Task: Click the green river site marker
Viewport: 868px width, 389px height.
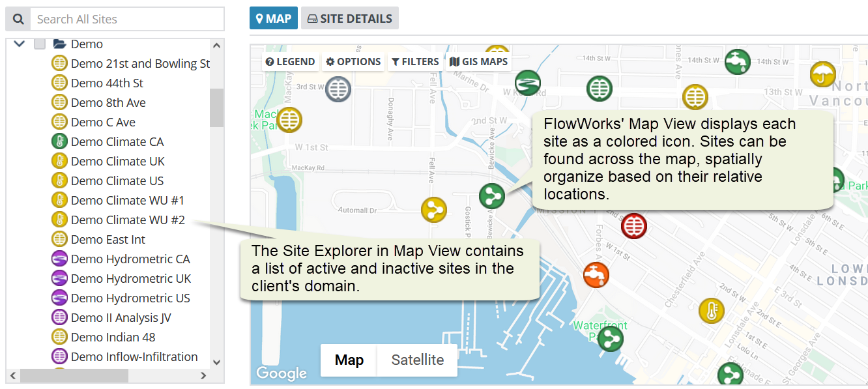Action: click(x=527, y=83)
